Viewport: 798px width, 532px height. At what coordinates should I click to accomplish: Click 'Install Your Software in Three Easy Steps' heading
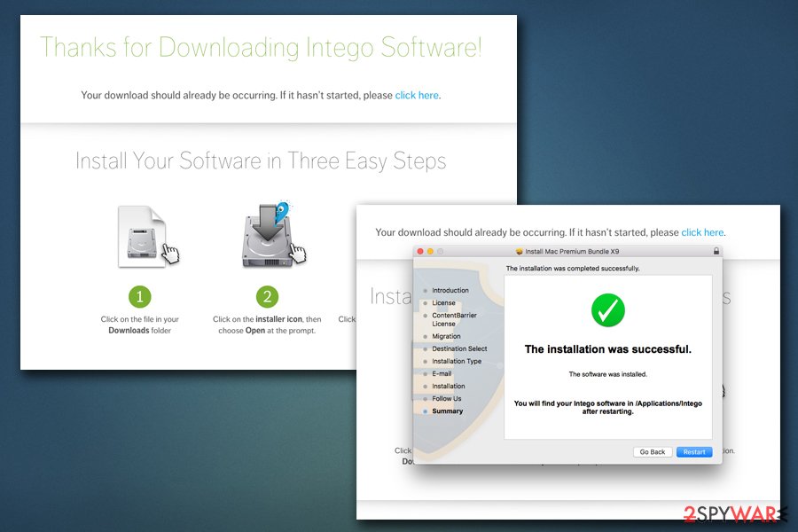261,160
